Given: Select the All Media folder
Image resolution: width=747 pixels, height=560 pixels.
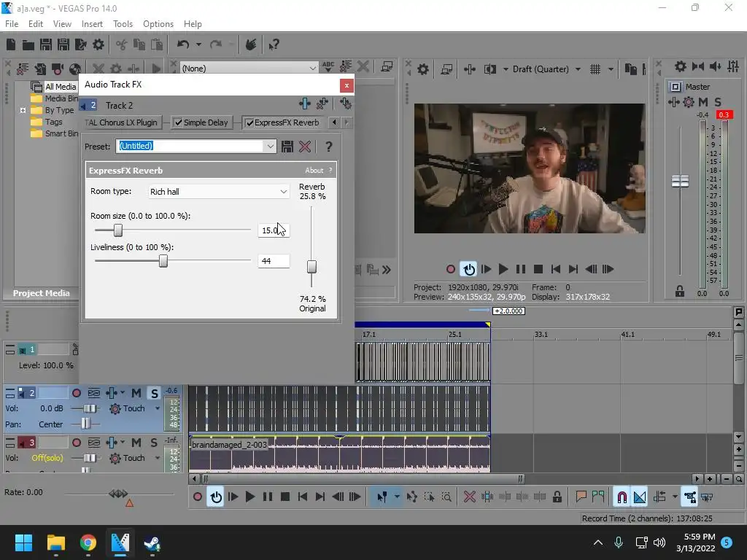Looking at the screenshot, I should point(61,87).
